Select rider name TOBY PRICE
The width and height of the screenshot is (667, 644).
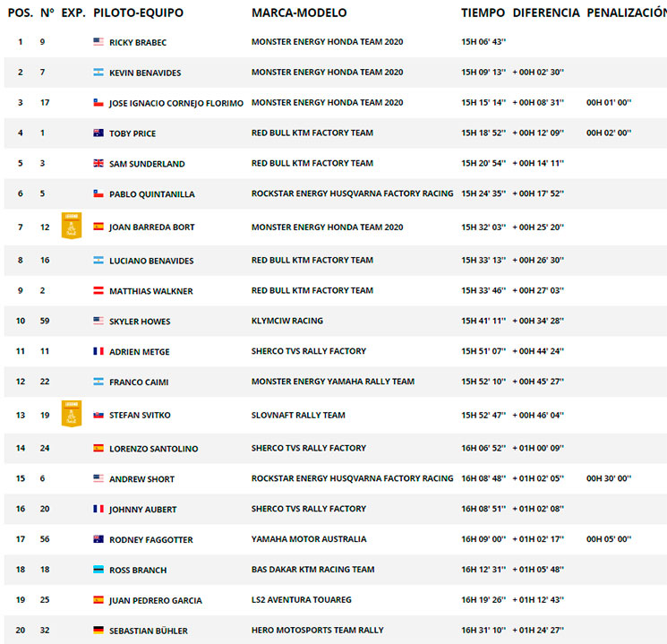[133, 133]
